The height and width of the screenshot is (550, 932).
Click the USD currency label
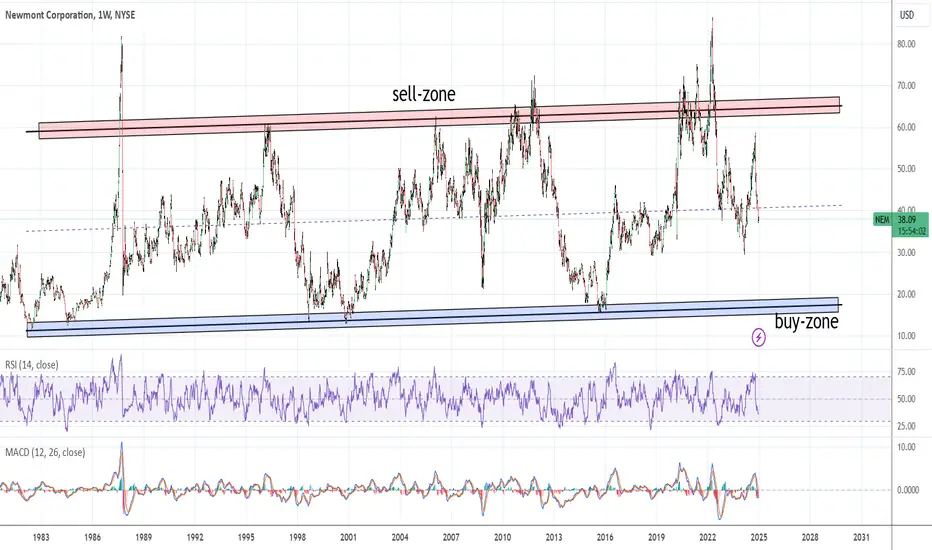click(906, 15)
